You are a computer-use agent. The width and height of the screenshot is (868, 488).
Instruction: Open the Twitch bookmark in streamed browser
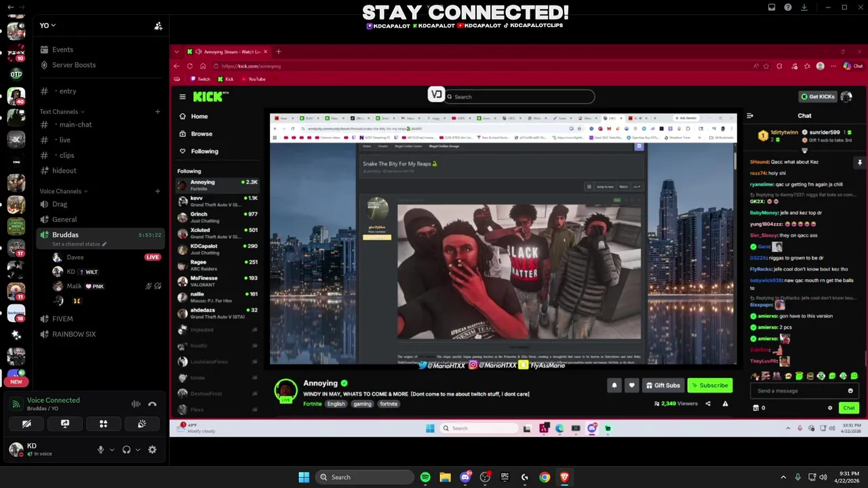pyautogui.click(x=200, y=79)
